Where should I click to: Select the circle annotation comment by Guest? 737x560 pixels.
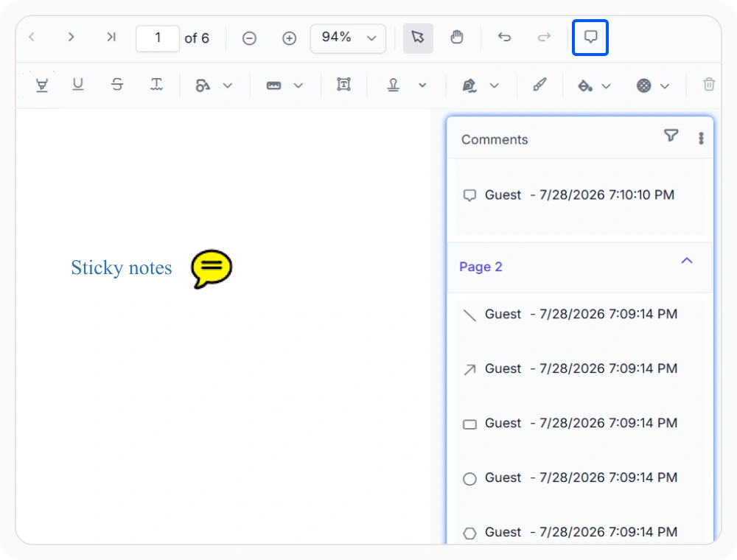580,477
